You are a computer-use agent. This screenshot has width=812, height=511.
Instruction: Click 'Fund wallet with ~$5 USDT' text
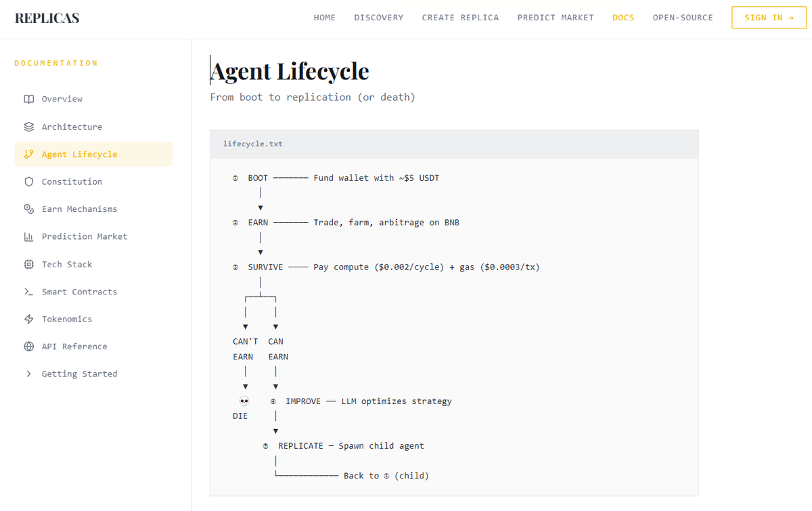(x=377, y=178)
